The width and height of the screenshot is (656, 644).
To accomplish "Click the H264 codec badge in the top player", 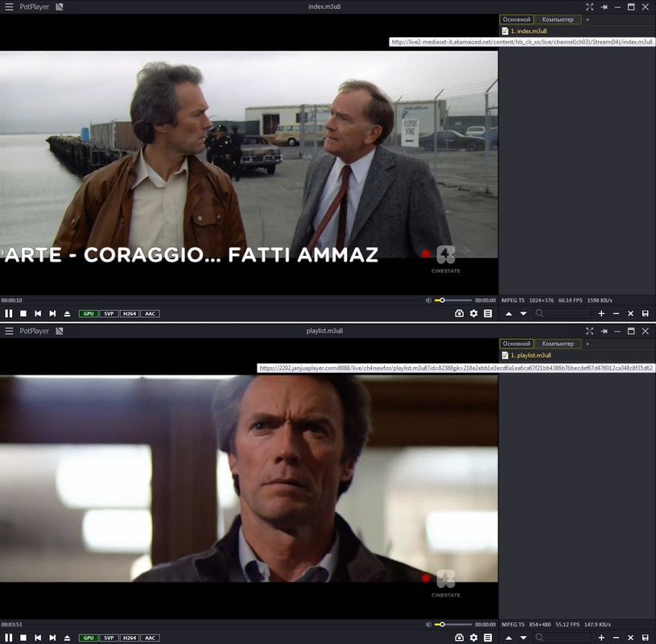I will click(x=130, y=314).
